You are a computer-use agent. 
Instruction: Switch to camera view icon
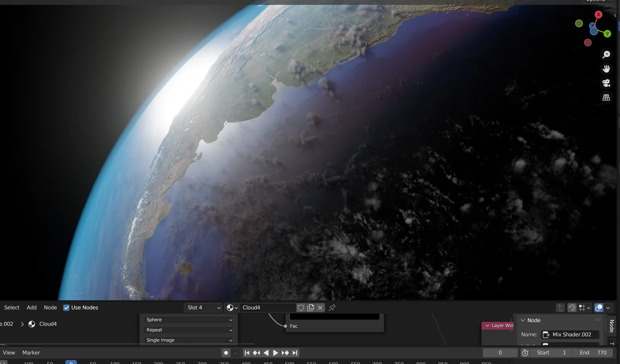click(x=606, y=83)
